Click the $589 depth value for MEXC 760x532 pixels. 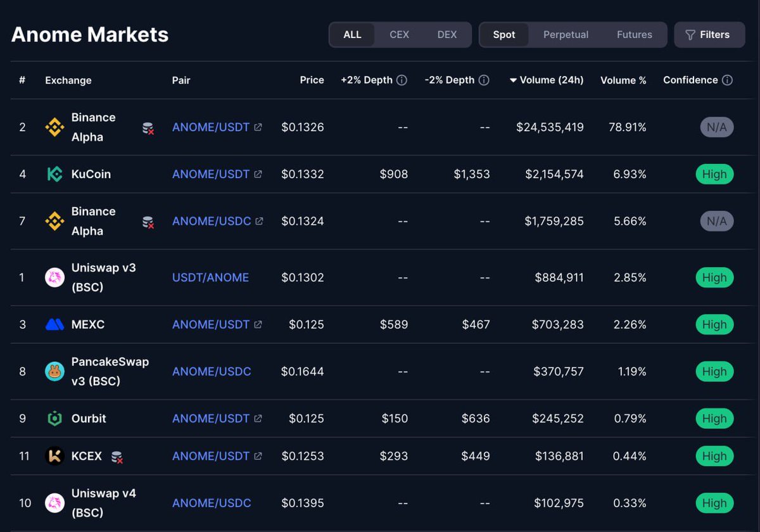click(394, 324)
